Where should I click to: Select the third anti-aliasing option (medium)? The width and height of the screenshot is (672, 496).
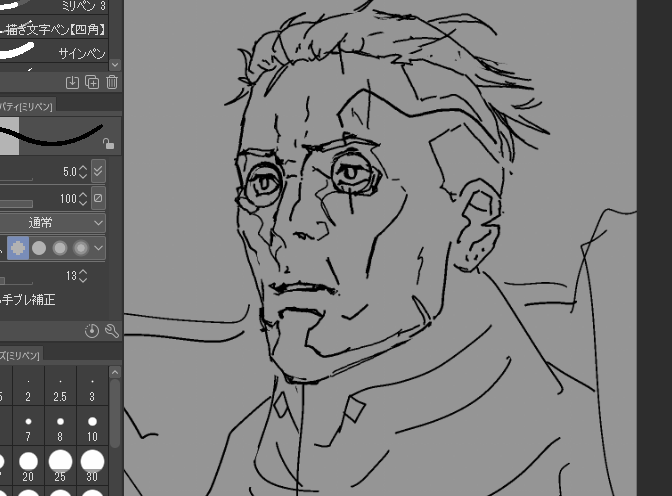[60, 248]
